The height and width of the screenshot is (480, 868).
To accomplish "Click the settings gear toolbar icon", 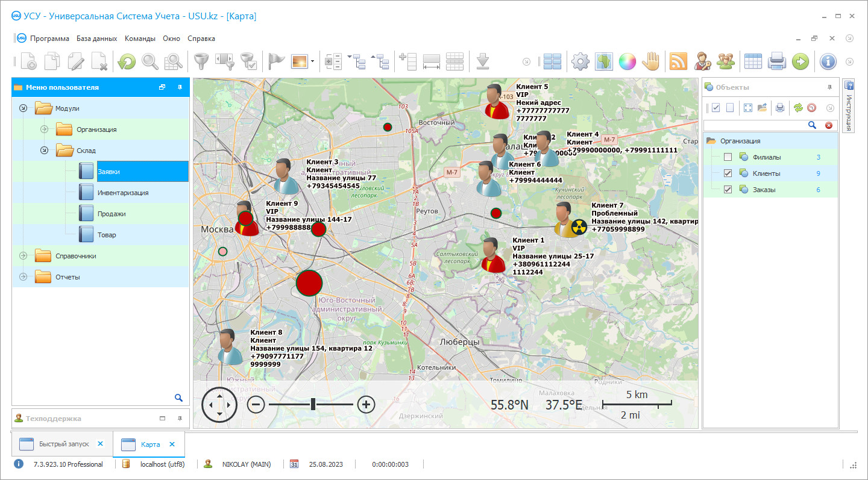I will 580,61.
